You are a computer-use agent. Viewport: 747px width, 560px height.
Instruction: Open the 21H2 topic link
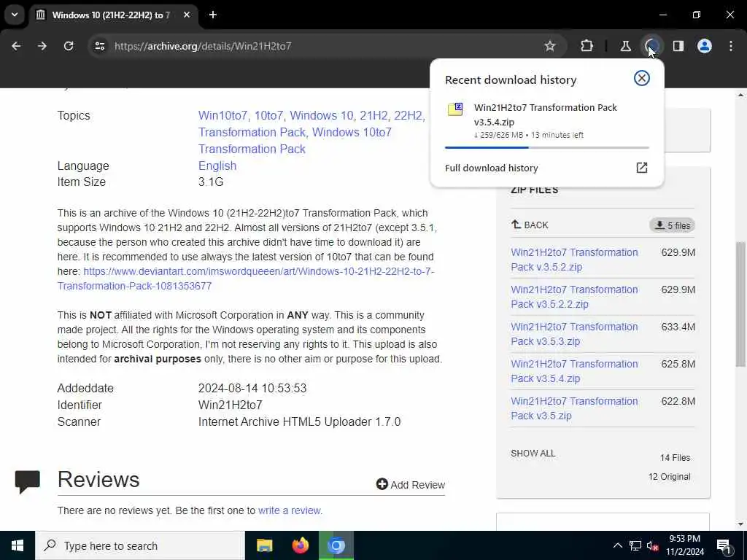click(x=374, y=116)
